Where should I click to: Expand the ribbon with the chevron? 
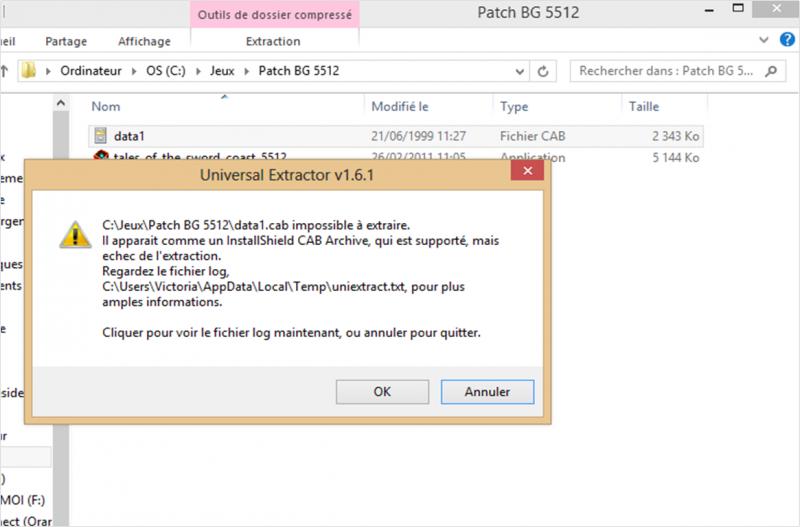point(764,40)
